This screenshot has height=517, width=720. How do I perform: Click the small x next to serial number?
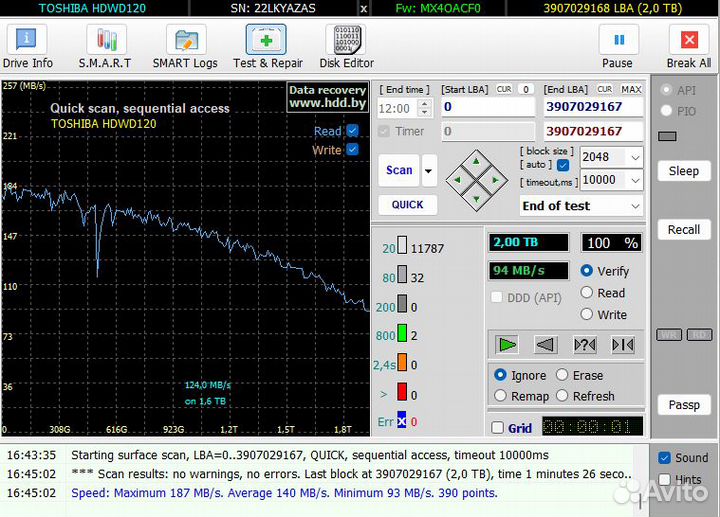tap(364, 9)
